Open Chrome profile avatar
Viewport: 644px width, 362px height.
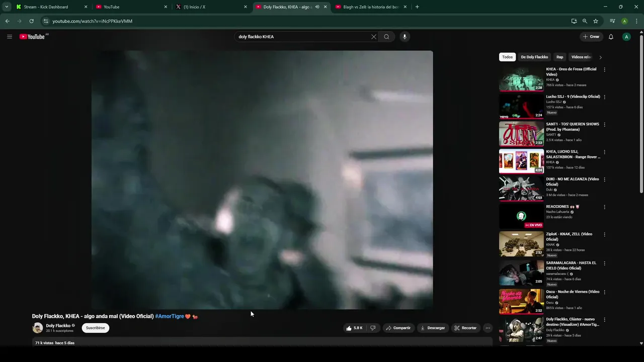click(x=624, y=21)
